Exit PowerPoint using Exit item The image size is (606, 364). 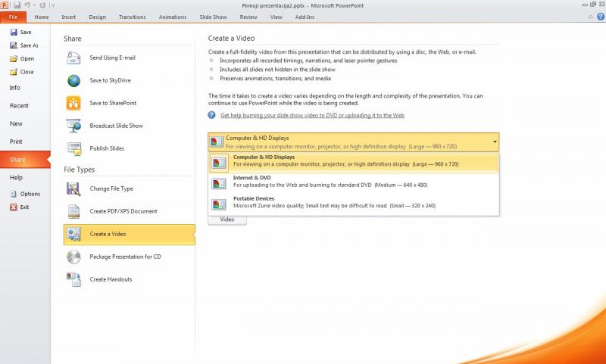point(20,207)
